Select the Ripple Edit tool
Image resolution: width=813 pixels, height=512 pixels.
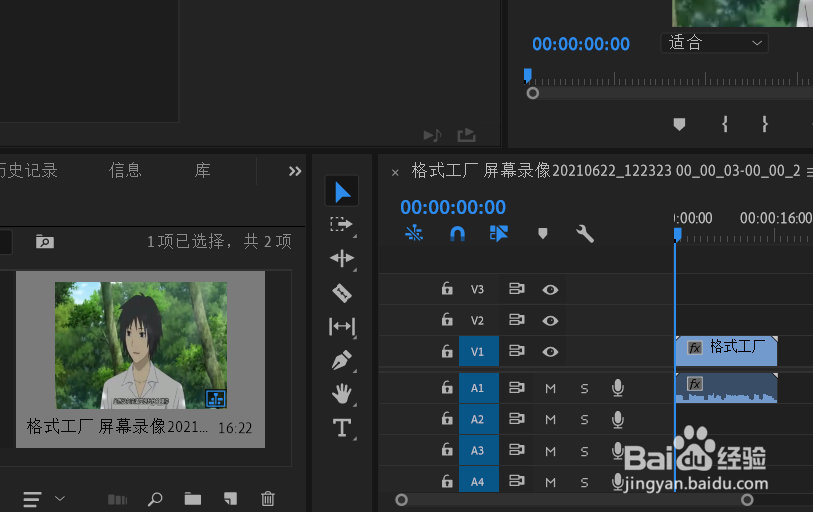click(x=342, y=258)
